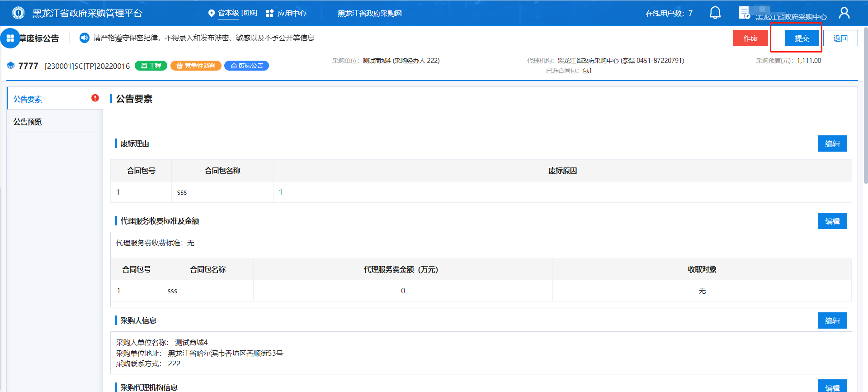Click the 提交 button
This screenshot has height=392, width=868.
pos(802,38)
